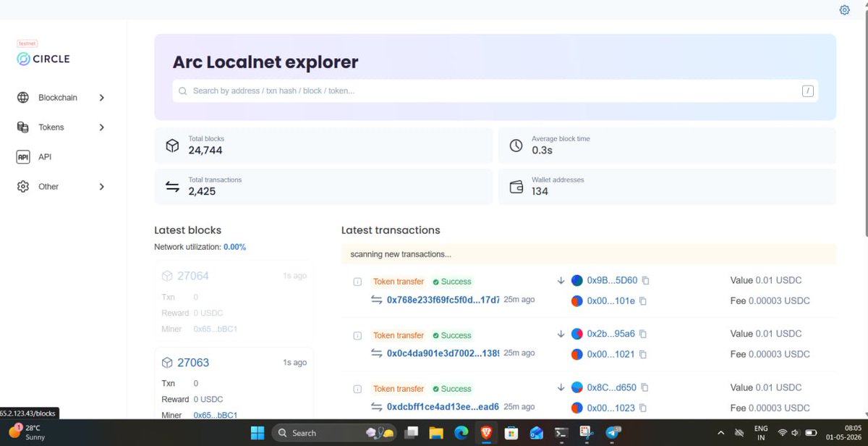Click Success badge of 0x768e233f transaction

pyautogui.click(x=452, y=282)
